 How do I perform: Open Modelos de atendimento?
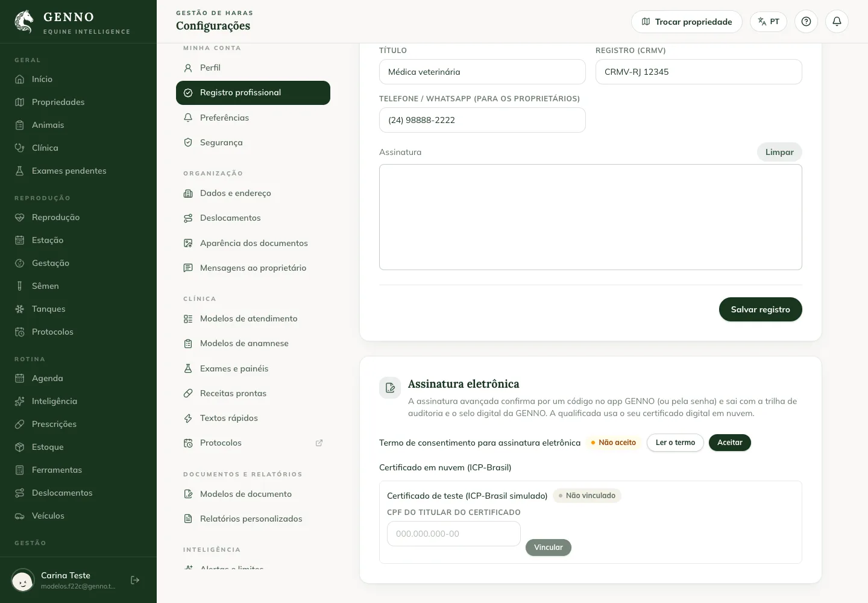coord(253,318)
